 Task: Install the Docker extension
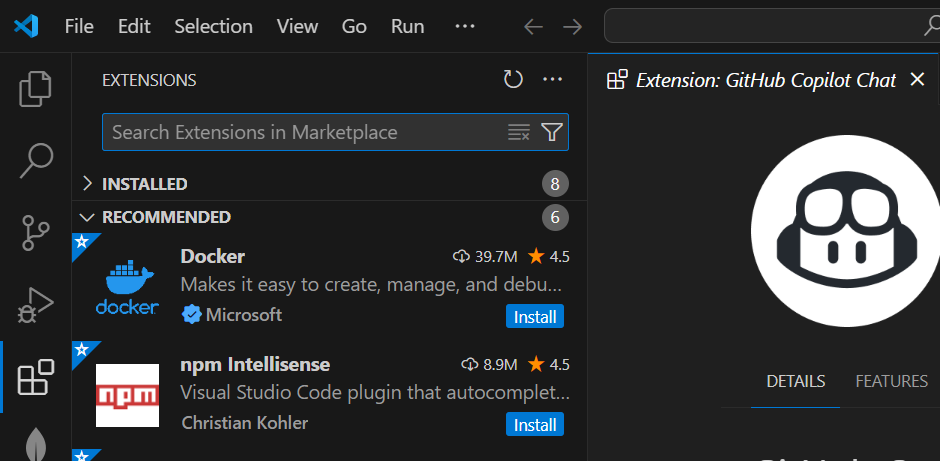tap(535, 317)
